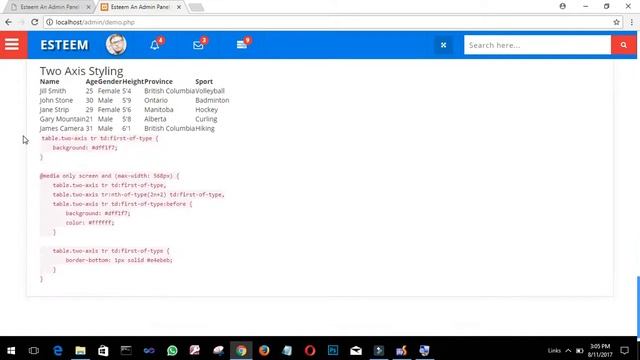This screenshot has width=640, height=360.
Task: Select the 'John Stone' table cell
Action: pyautogui.click(x=56, y=100)
